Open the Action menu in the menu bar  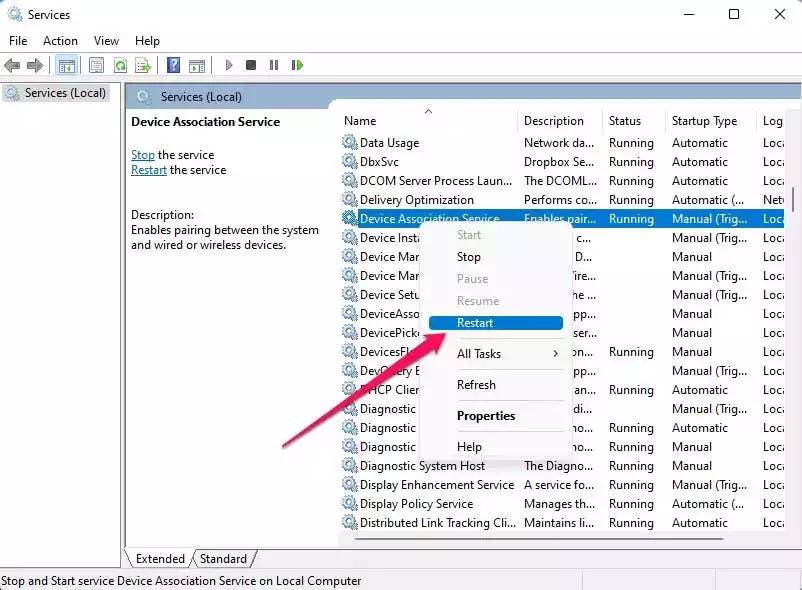[60, 41]
